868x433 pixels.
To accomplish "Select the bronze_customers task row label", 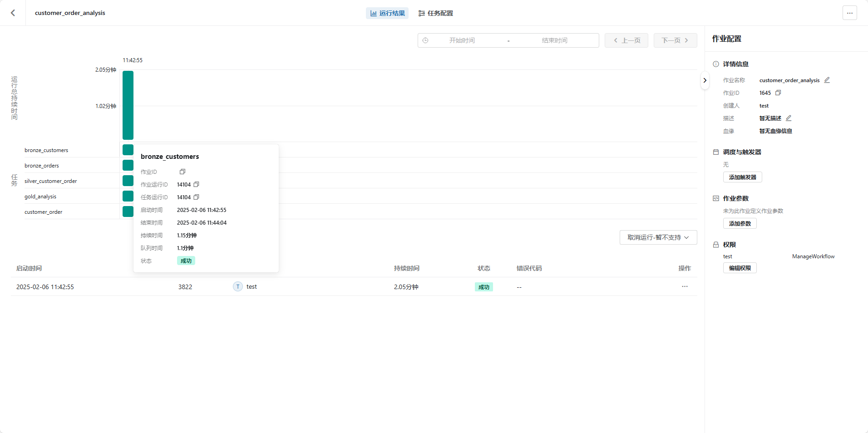I will tap(46, 150).
